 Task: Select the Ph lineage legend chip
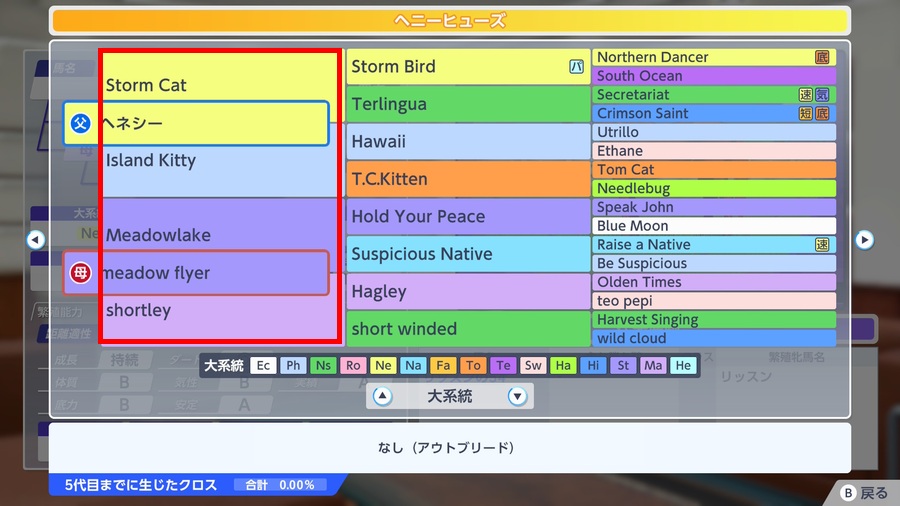(x=293, y=365)
